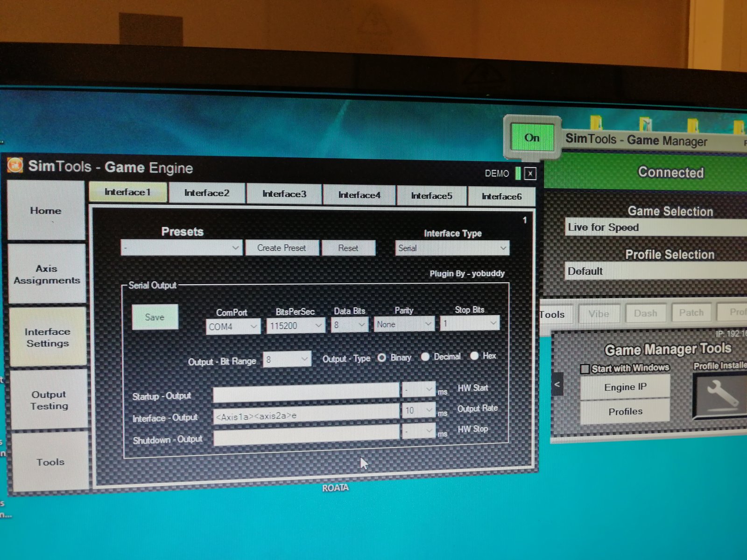Open the Interface Type dropdown

click(x=452, y=248)
